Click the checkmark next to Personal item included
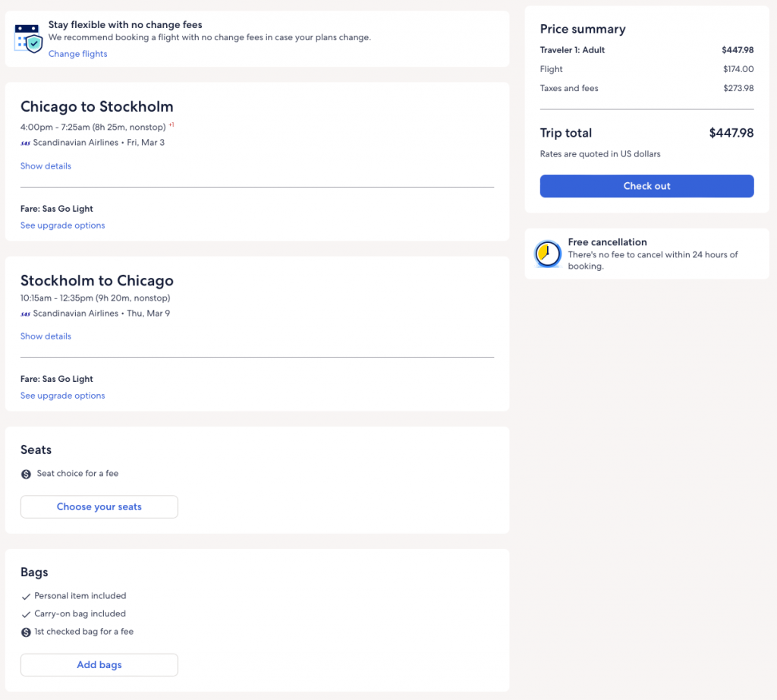Viewport: 777px width, 700px height. click(27, 597)
